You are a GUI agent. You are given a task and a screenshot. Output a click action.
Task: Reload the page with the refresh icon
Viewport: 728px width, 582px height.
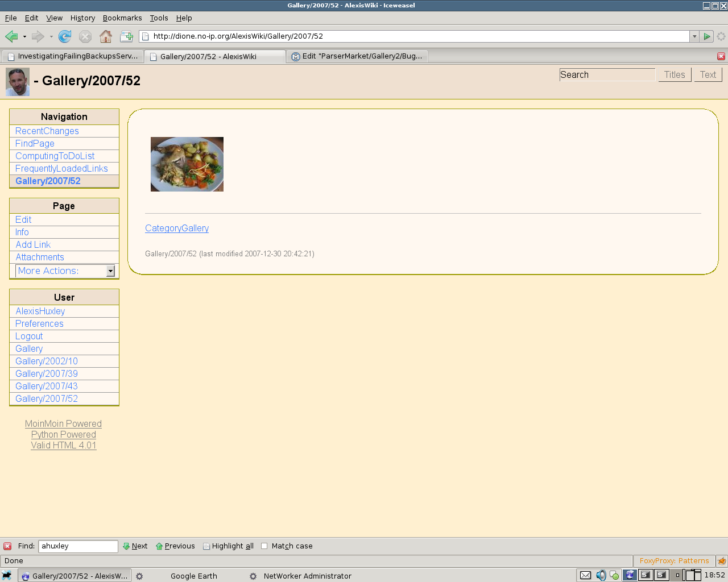[65, 36]
